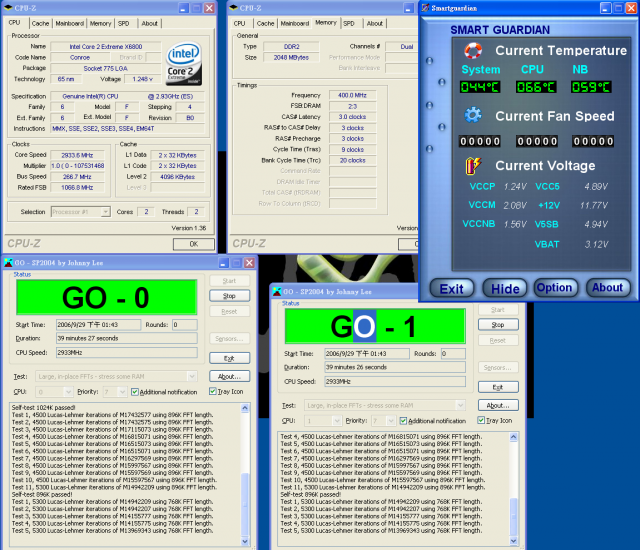Open Cache tab in CPU-Z Memory window

coord(266,24)
